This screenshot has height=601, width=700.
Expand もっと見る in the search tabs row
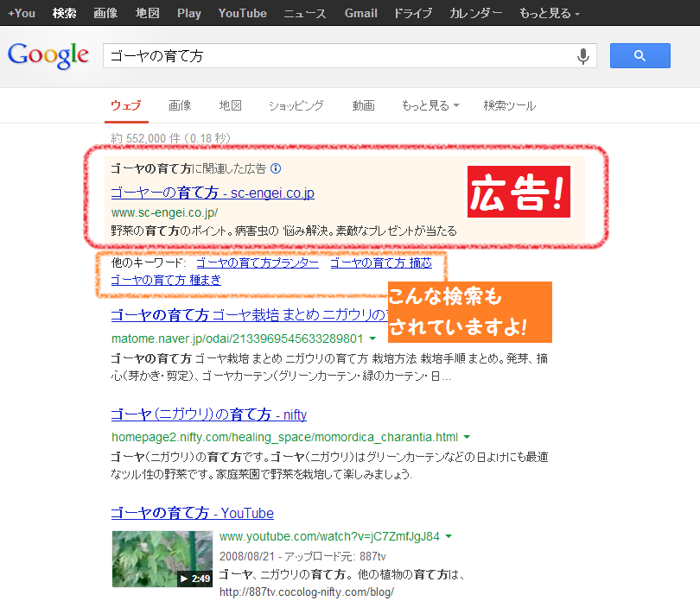pos(430,105)
